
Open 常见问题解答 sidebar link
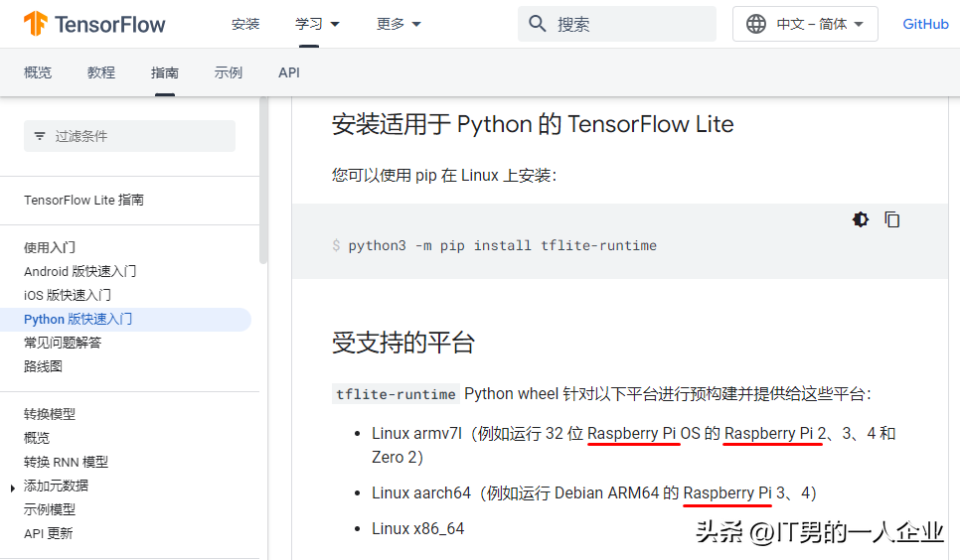[63, 343]
